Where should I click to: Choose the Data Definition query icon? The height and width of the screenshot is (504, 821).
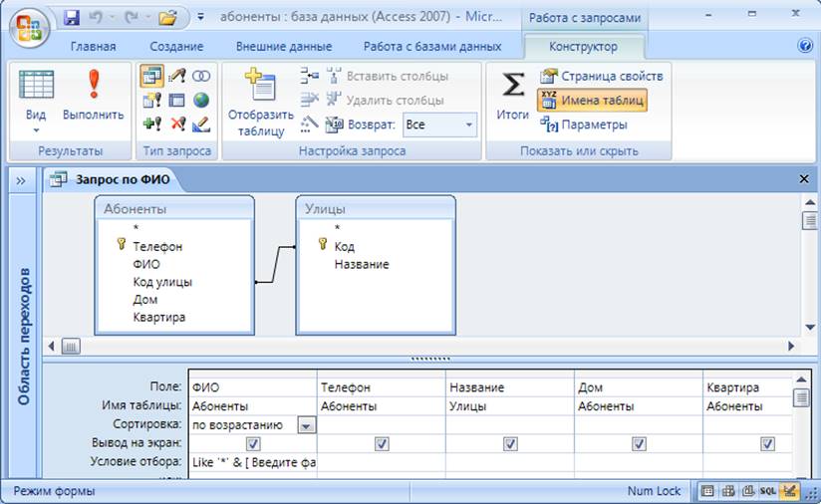(x=201, y=125)
